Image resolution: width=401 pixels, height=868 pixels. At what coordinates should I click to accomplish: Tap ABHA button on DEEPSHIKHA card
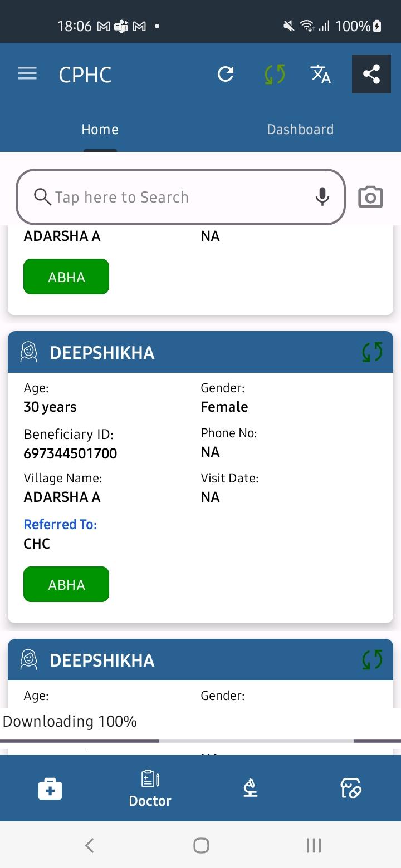(x=66, y=584)
